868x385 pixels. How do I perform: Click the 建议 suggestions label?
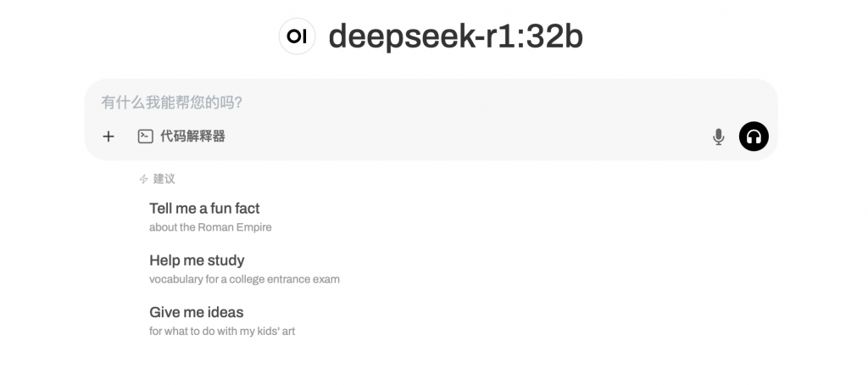coord(164,179)
